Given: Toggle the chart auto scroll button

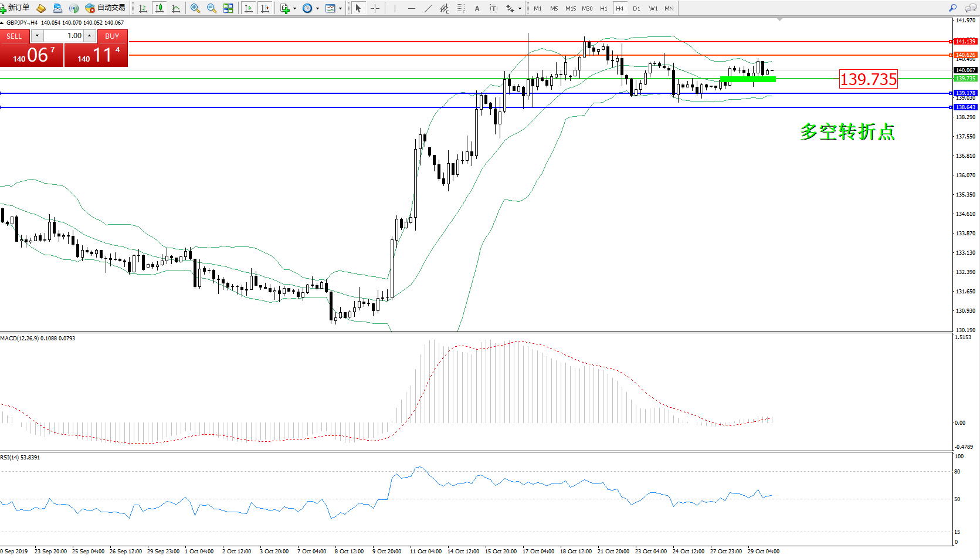Looking at the screenshot, I should [x=249, y=8].
